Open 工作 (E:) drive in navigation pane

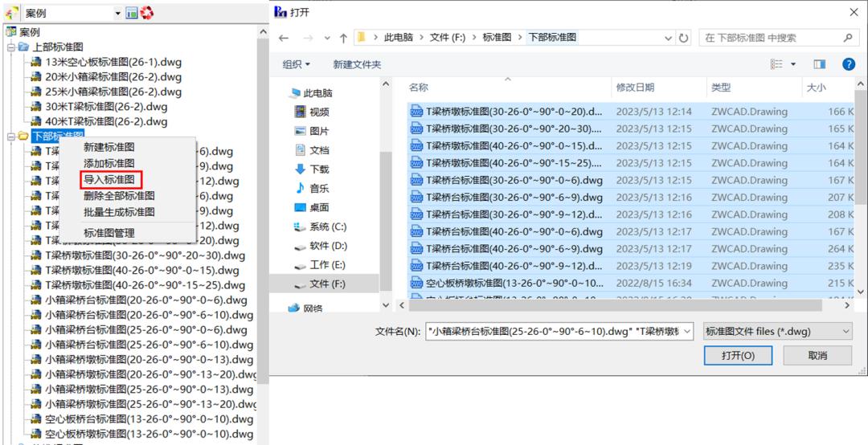328,264
